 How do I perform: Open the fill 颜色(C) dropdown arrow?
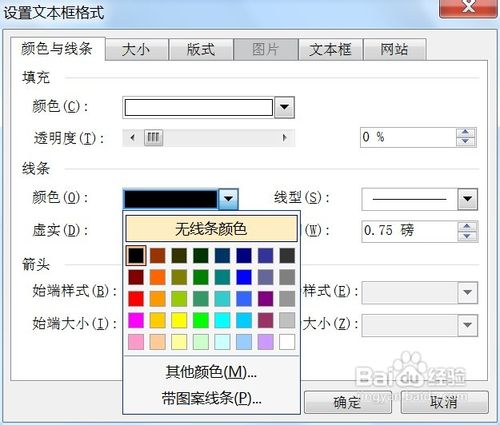tap(284, 107)
